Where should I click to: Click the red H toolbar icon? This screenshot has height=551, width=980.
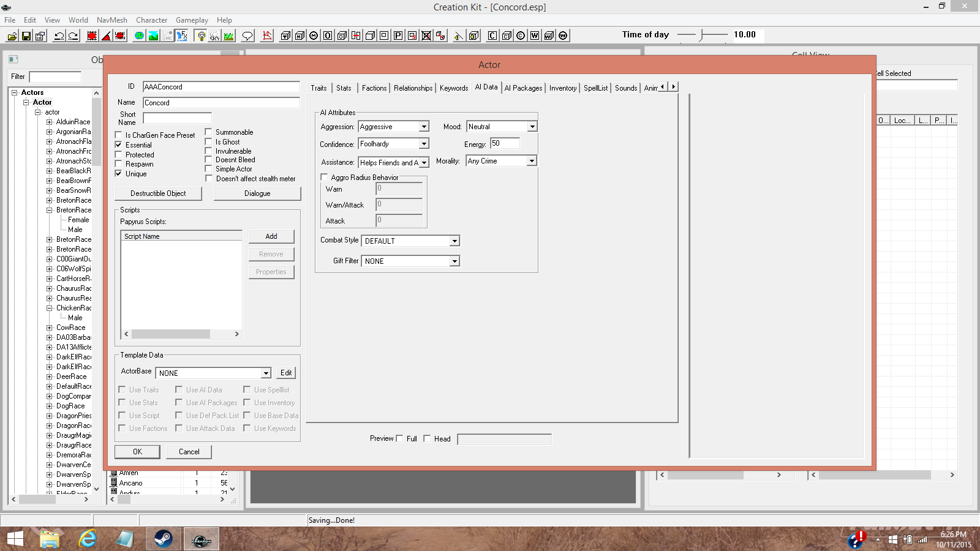356,36
